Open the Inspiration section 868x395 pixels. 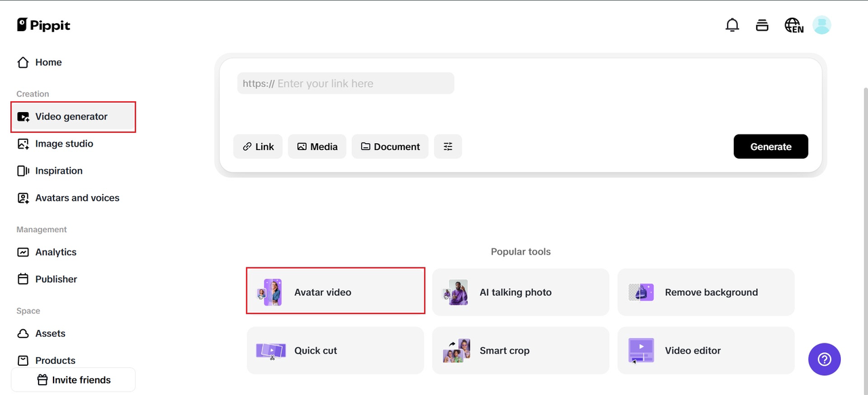pyautogui.click(x=58, y=171)
